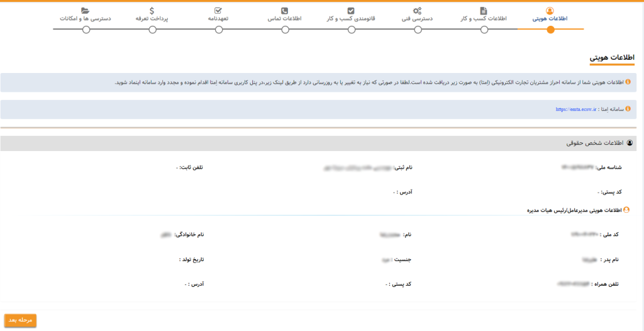Click the step circle under اطلاعات تماس
This screenshot has width=644, height=331.
285,30
